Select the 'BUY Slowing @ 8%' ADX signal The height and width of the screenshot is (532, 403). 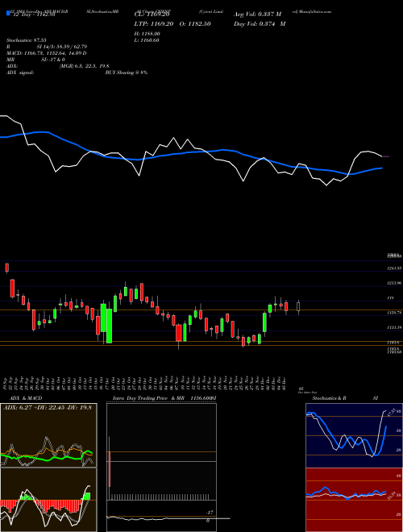click(127, 73)
